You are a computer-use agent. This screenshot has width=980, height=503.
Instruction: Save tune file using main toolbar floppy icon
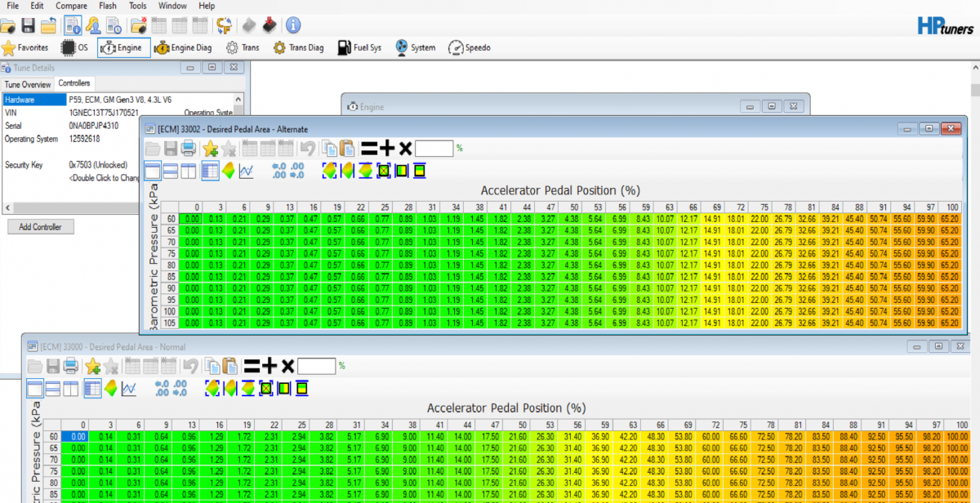pyautogui.click(x=28, y=25)
